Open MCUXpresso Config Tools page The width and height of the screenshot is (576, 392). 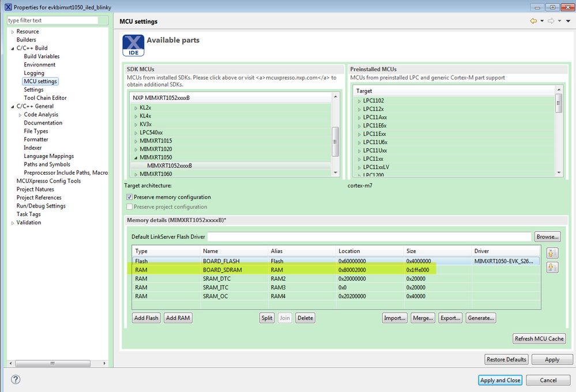tap(48, 181)
